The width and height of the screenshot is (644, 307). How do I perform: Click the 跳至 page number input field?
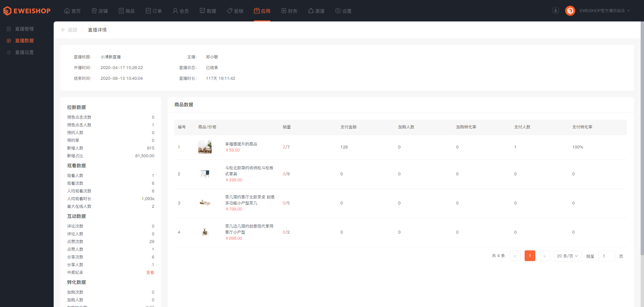[x=607, y=256]
